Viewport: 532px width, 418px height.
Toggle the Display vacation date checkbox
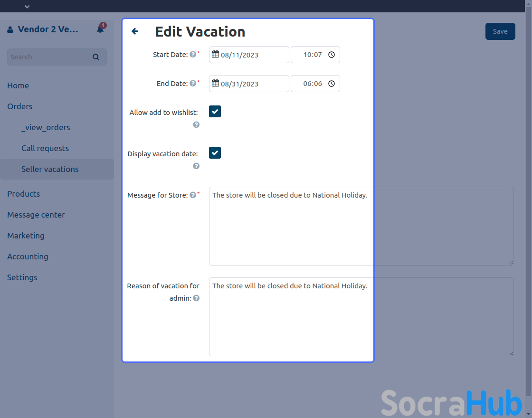point(215,153)
